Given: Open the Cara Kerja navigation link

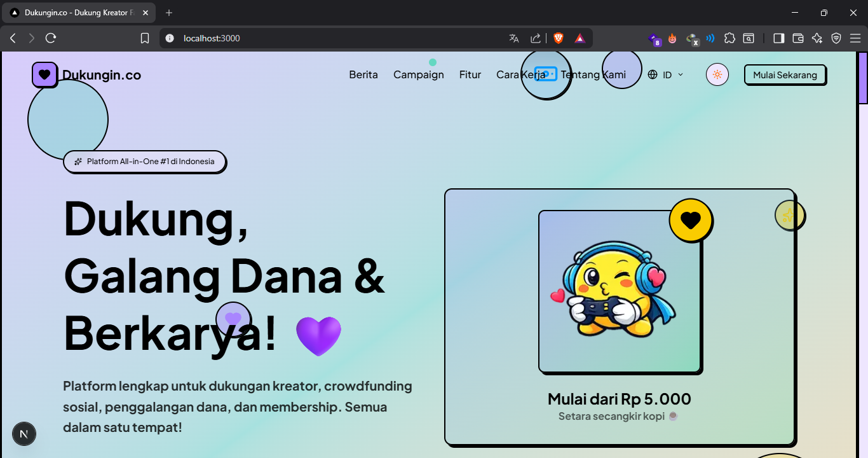Looking at the screenshot, I should [521, 74].
